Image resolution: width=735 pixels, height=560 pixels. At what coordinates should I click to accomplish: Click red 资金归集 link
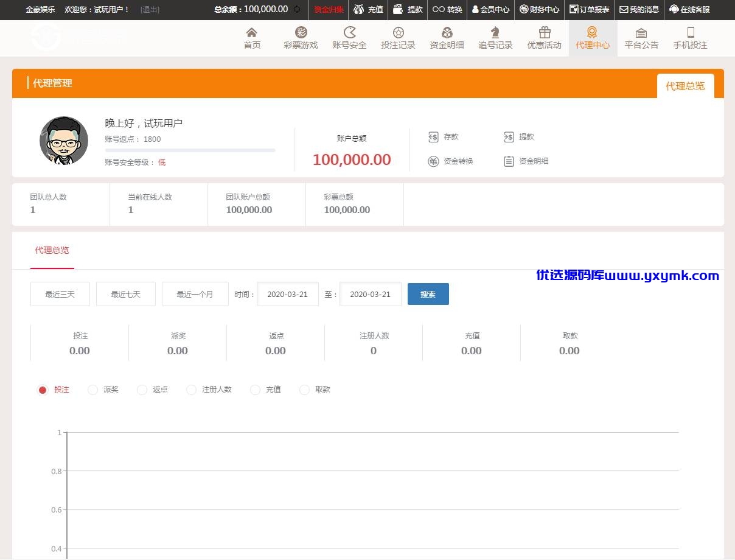(x=329, y=9)
